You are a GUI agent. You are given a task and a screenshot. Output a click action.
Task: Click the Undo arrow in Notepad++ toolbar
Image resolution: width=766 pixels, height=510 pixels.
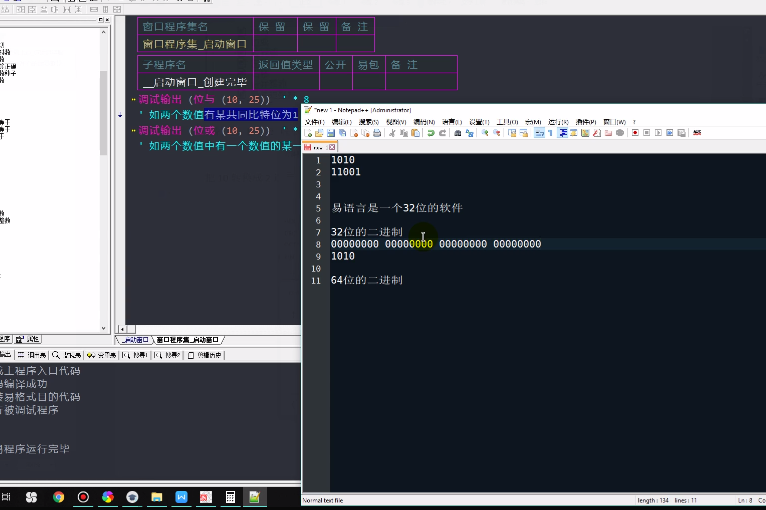point(430,133)
